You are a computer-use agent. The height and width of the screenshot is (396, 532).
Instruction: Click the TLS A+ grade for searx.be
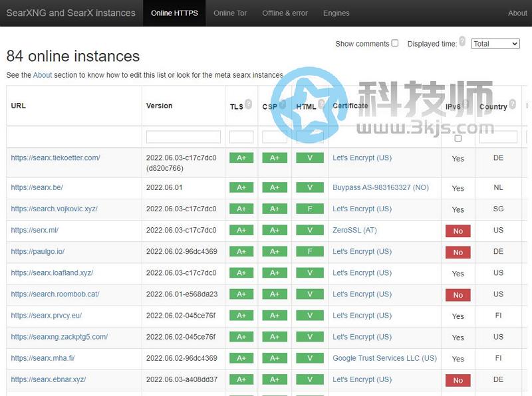click(x=241, y=187)
